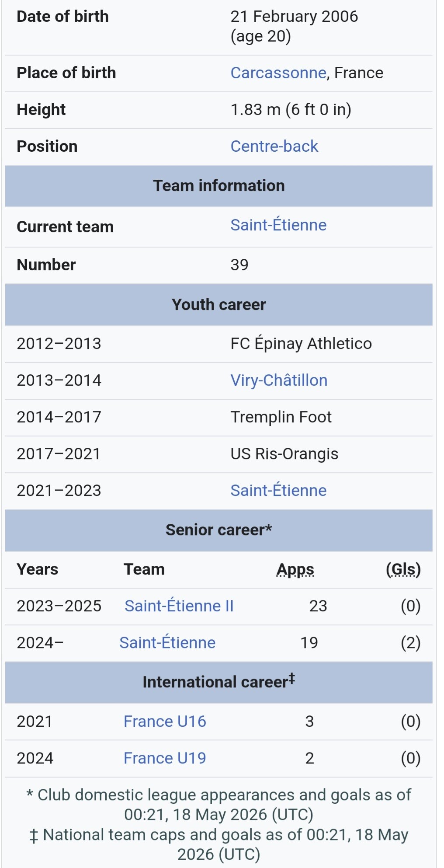444x868 pixels.
Task: Open the France U19 link
Action: (x=165, y=758)
